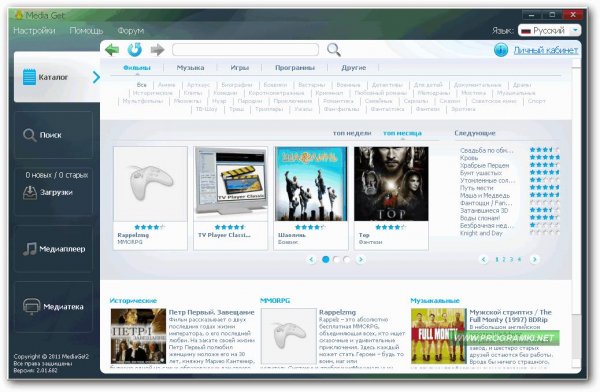Open the Медиатека section in the sidebar

click(54, 306)
